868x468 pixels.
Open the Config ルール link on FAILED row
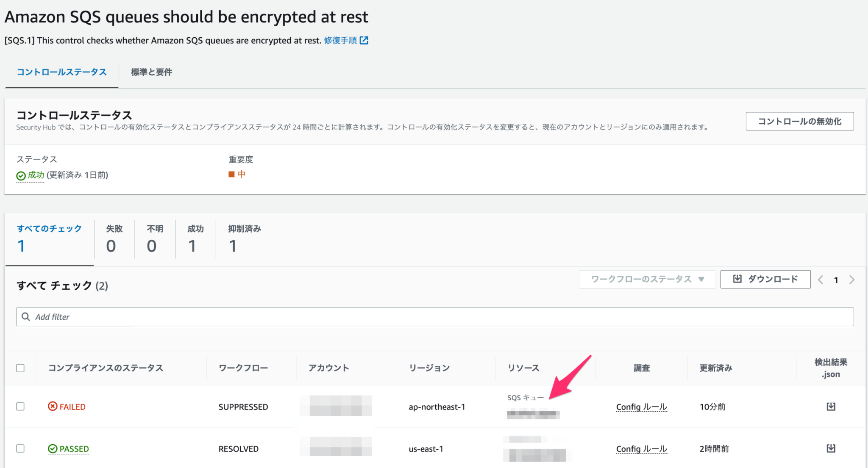(641, 406)
